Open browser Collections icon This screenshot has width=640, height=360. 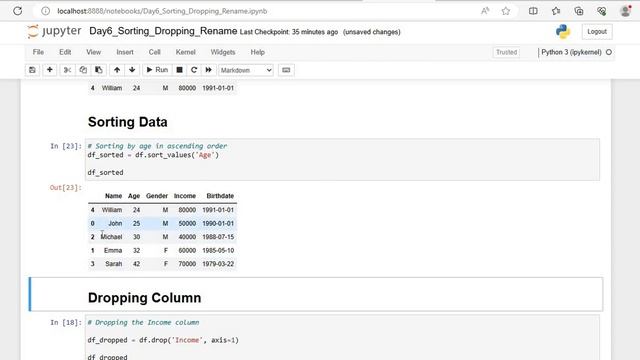[x=579, y=11]
